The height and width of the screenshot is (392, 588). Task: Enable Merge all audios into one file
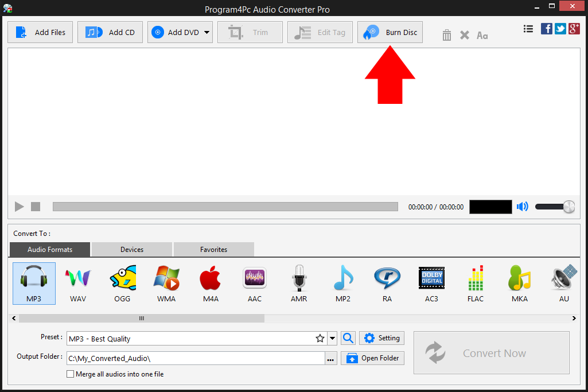click(x=70, y=374)
